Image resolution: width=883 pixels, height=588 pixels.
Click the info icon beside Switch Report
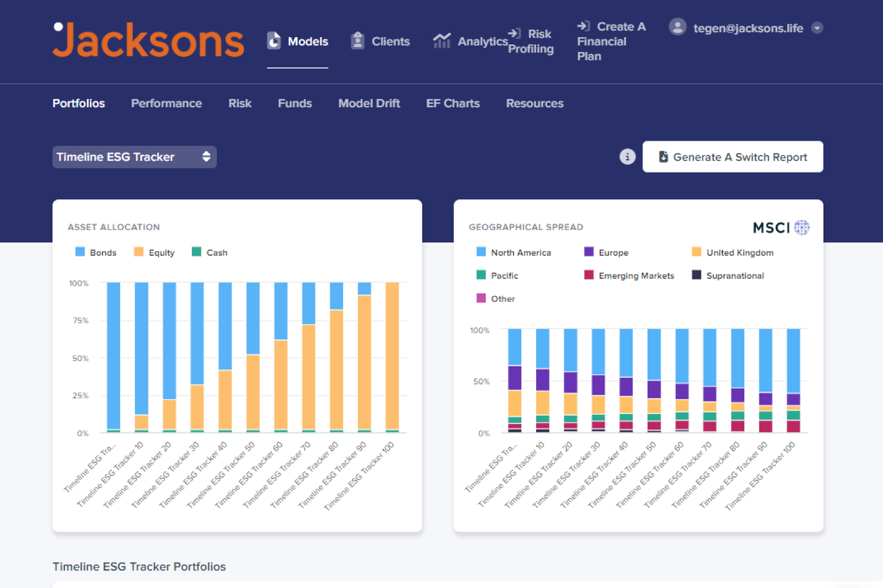click(627, 157)
